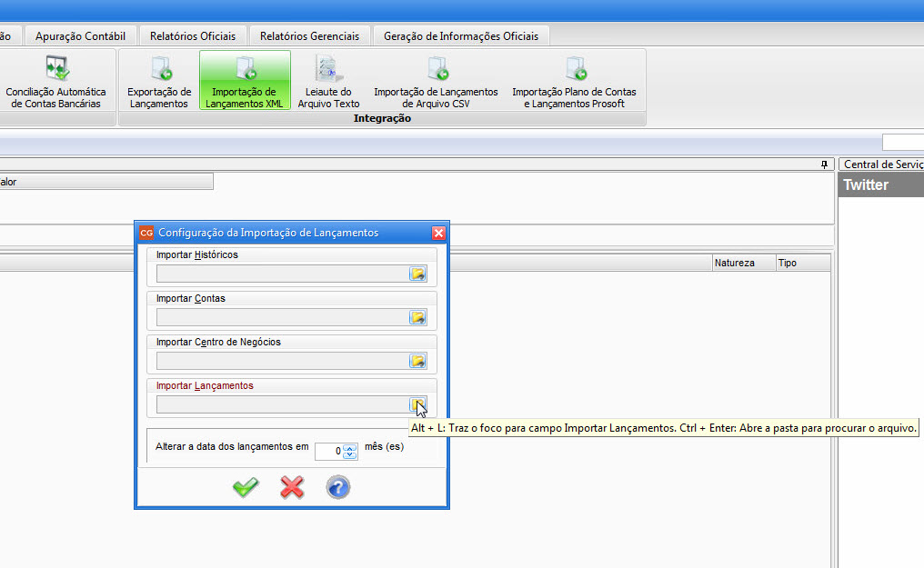
Task: Open Relatórios Oficiais tab
Action: tap(193, 36)
